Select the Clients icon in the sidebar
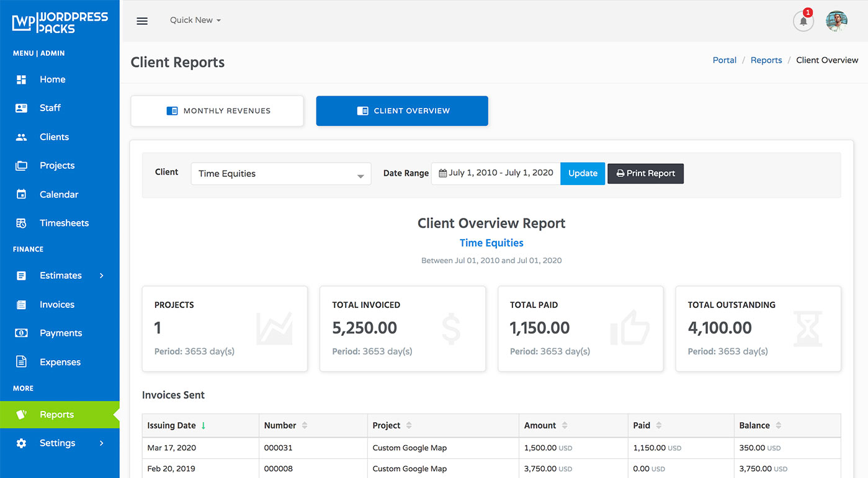 coord(54,137)
